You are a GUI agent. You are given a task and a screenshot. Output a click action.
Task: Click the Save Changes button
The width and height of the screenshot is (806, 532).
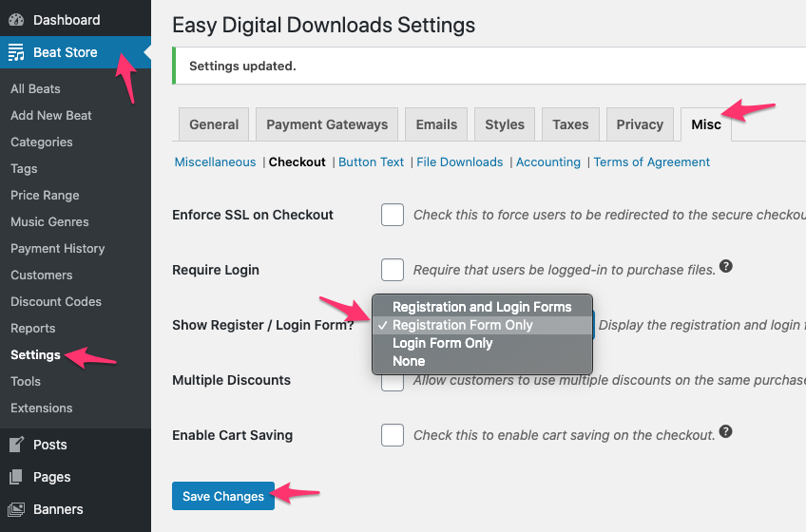click(223, 496)
